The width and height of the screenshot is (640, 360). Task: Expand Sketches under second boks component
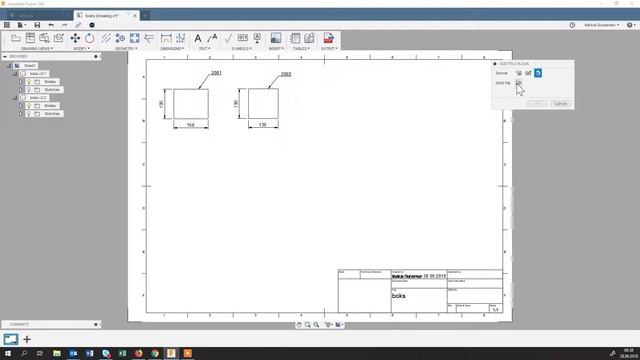[21, 113]
